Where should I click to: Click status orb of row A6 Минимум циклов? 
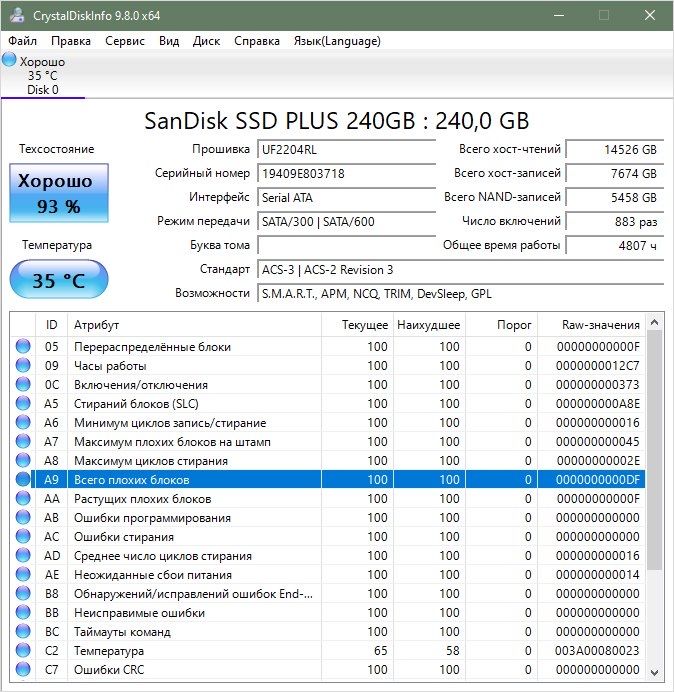pyautogui.click(x=23, y=422)
